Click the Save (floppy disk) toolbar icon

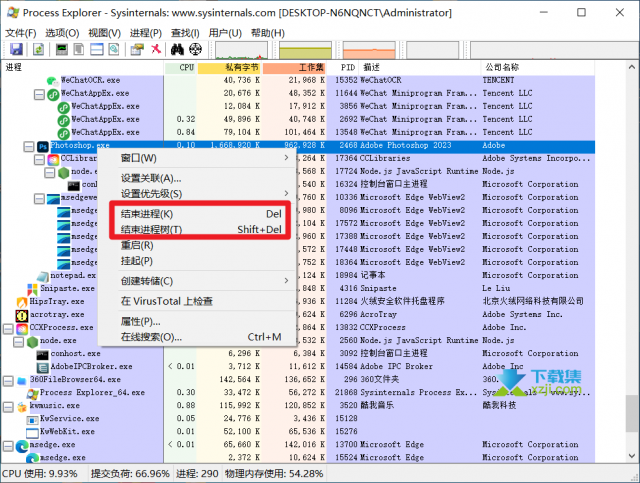[16, 49]
